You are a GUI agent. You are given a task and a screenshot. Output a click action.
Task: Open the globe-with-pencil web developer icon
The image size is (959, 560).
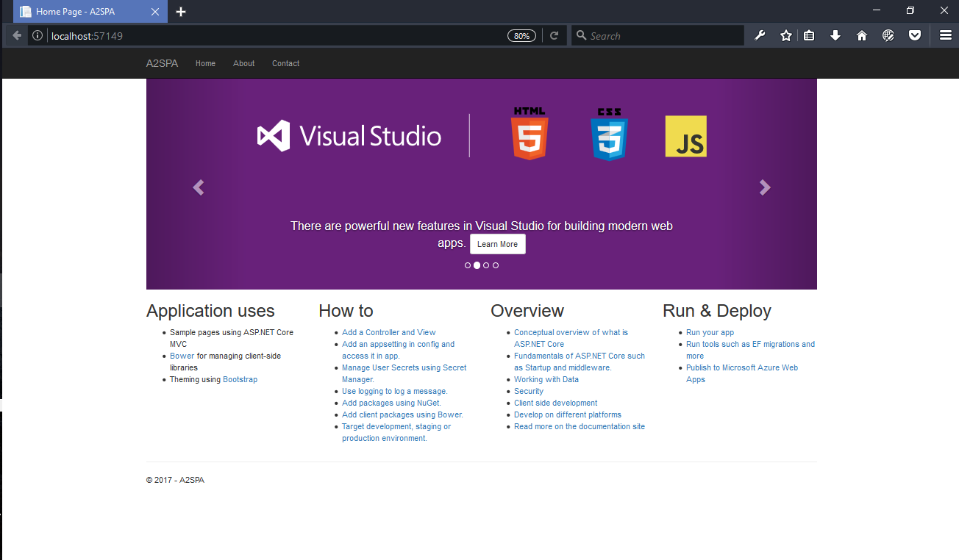click(888, 35)
